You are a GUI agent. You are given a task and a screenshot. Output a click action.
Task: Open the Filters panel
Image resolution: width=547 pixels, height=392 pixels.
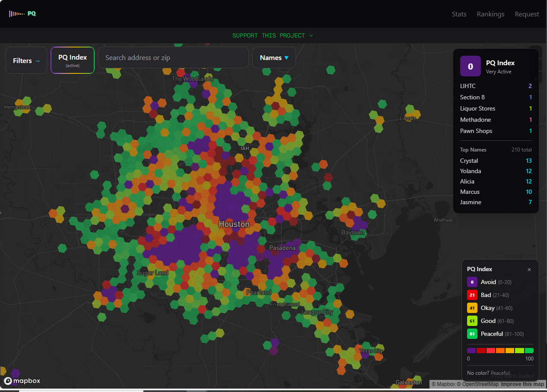point(26,60)
